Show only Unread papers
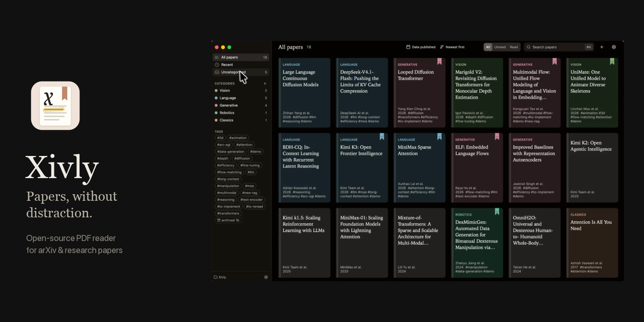The width and height of the screenshot is (644, 322). tap(500, 47)
